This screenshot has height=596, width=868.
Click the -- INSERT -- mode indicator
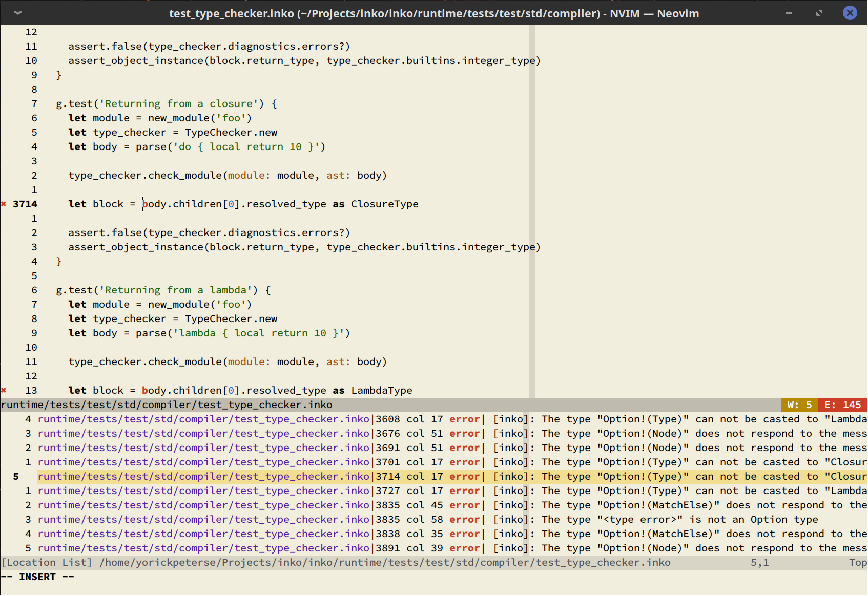[37, 577]
